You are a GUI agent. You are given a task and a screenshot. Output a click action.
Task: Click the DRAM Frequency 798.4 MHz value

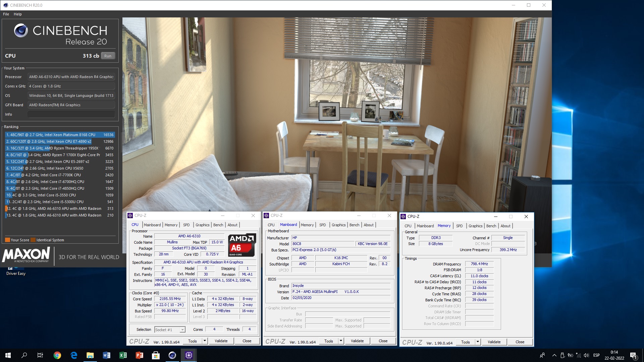479,264
